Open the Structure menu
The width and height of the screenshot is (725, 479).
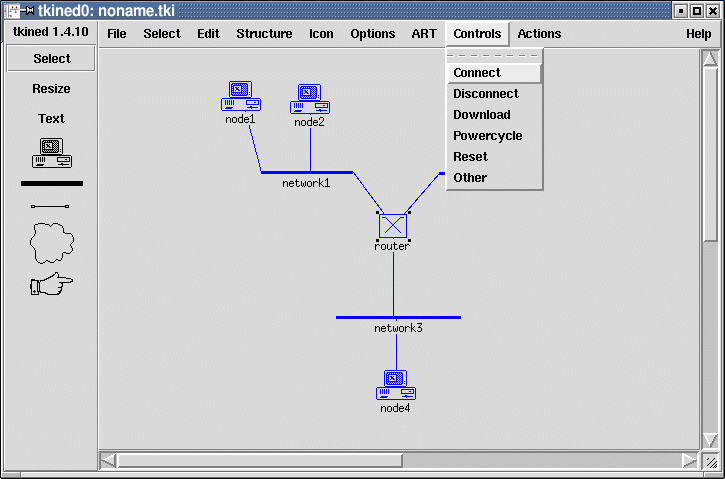click(x=264, y=34)
